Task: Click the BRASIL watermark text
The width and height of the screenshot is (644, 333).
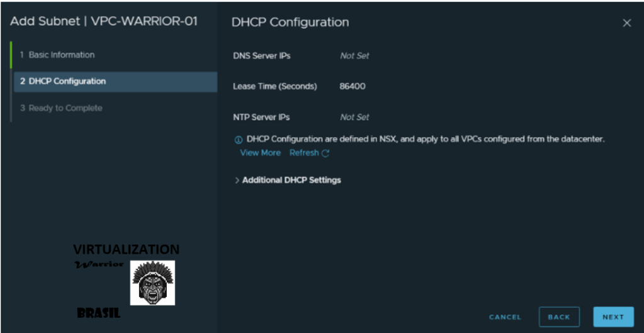Action: [98, 313]
